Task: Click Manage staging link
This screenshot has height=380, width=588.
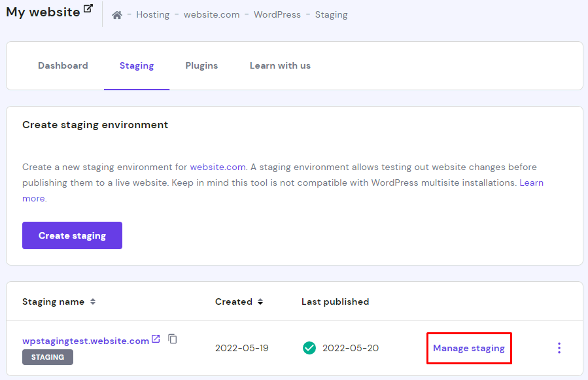Action: tap(469, 348)
